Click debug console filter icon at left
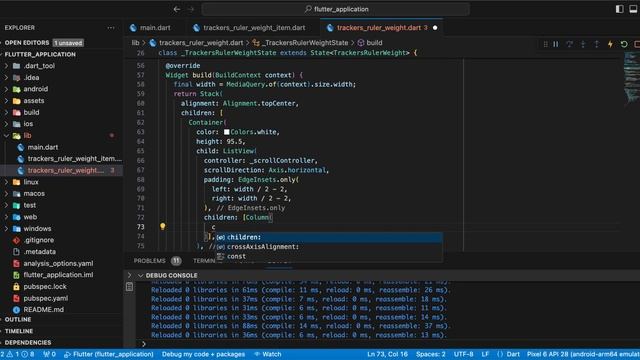Image resolution: width=640 pixels, height=360 pixels. (129, 287)
